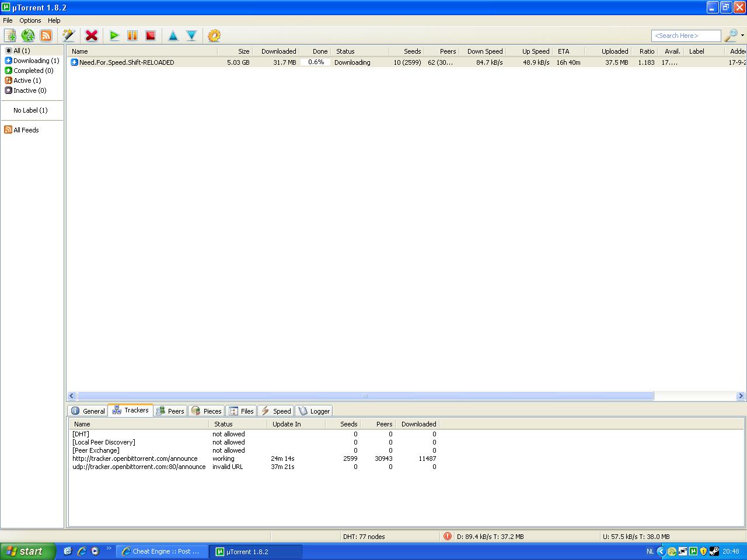Pause the torrent using the pause icon
Image resolution: width=747 pixels, height=560 pixels.
click(132, 36)
